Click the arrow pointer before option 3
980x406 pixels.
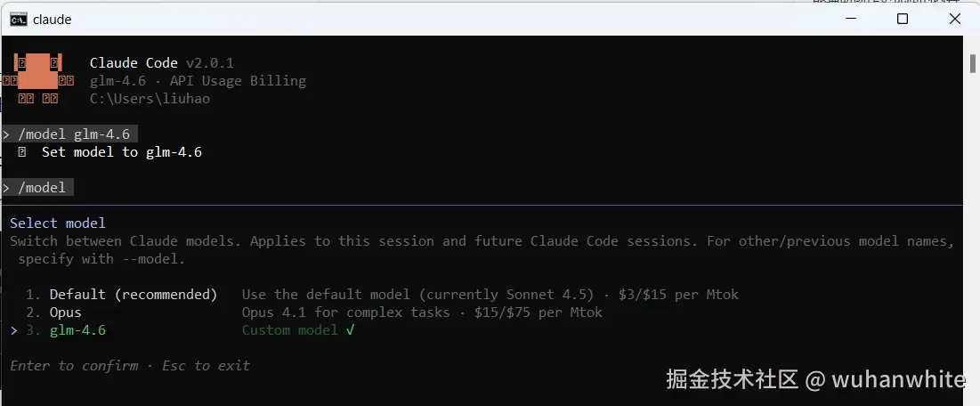point(13,330)
